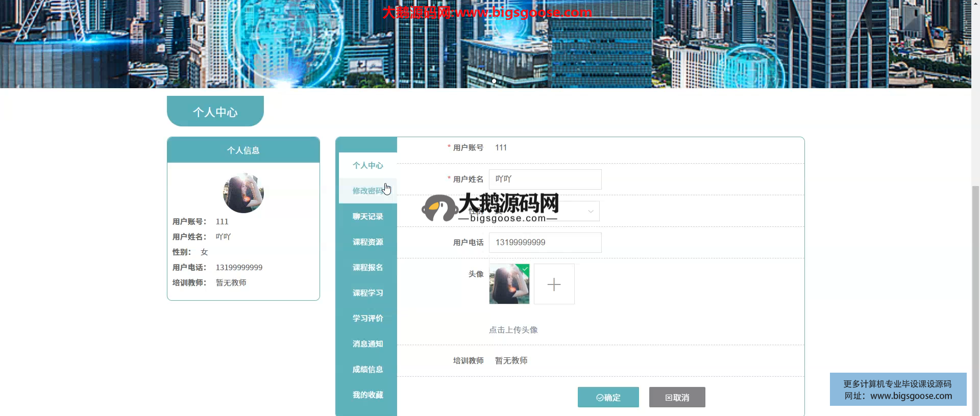This screenshot has height=416, width=980.
Task: Click the banner carousel indicator dot
Action: pos(494,81)
